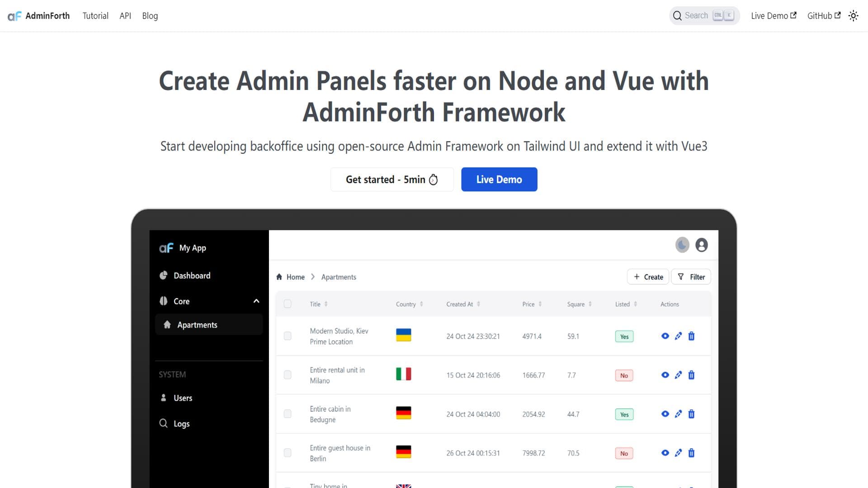The image size is (868, 488).
Task: Open the Search docs field
Action: [x=704, y=16]
